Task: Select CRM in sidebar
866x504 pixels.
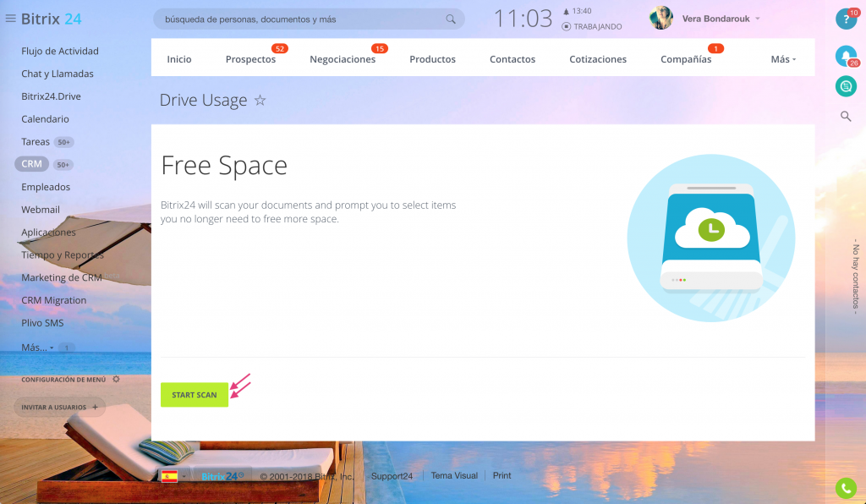Action: tap(31, 164)
